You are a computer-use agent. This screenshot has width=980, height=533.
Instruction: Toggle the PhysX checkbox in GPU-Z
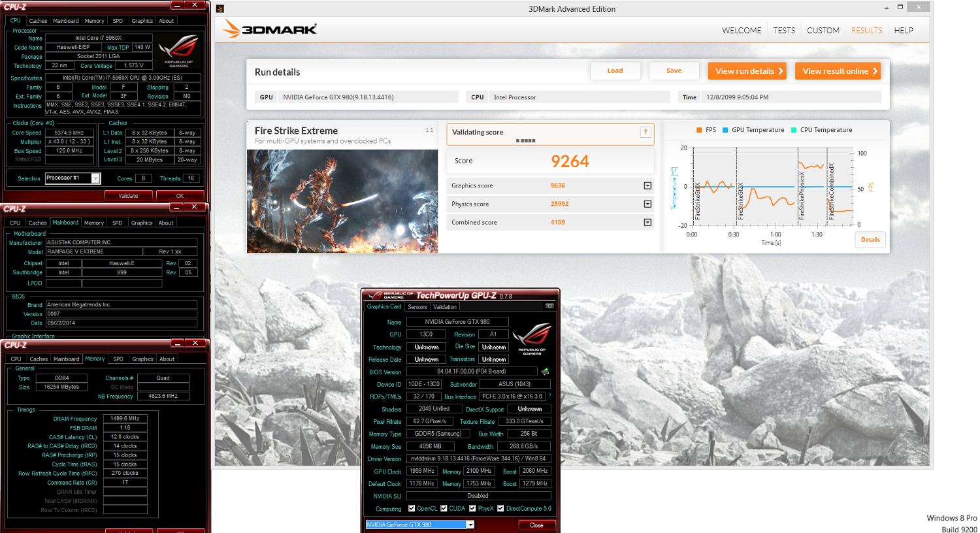pyautogui.click(x=472, y=508)
